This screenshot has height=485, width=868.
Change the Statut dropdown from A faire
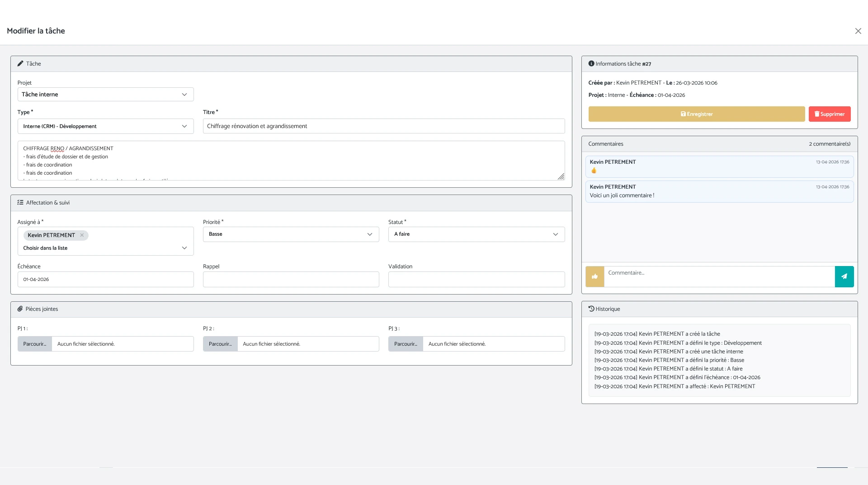coord(476,234)
